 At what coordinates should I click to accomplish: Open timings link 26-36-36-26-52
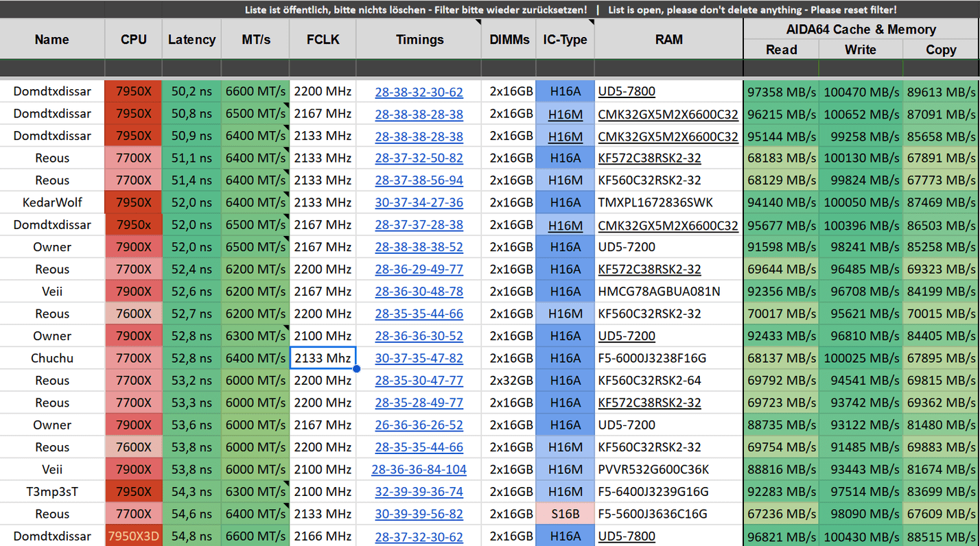[x=419, y=425]
